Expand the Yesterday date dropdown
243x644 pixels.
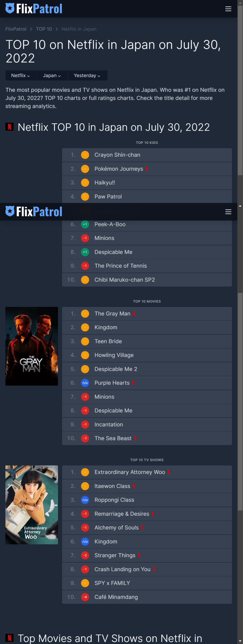(87, 75)
